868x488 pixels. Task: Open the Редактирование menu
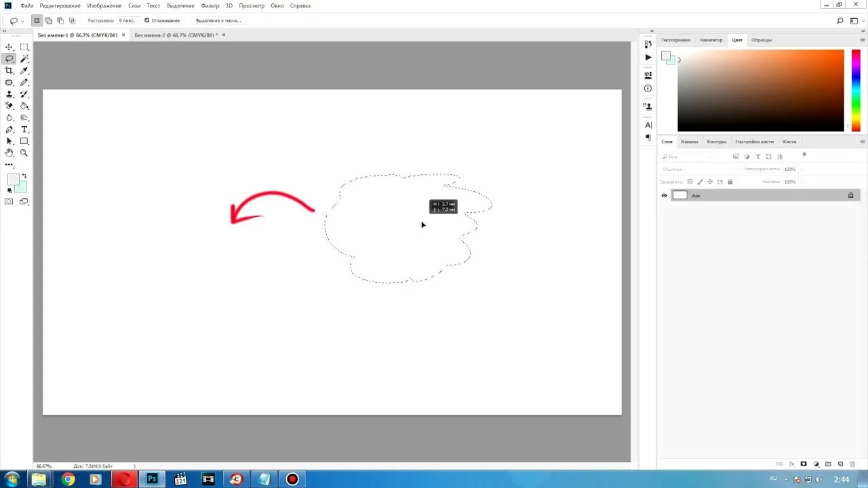coord(60,5)
